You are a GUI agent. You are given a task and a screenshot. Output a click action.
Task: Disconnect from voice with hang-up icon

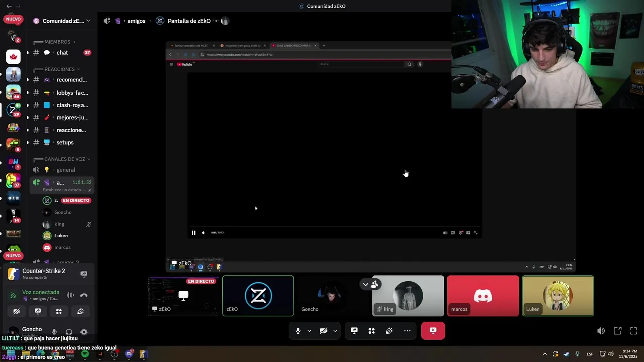pos(84,295)
